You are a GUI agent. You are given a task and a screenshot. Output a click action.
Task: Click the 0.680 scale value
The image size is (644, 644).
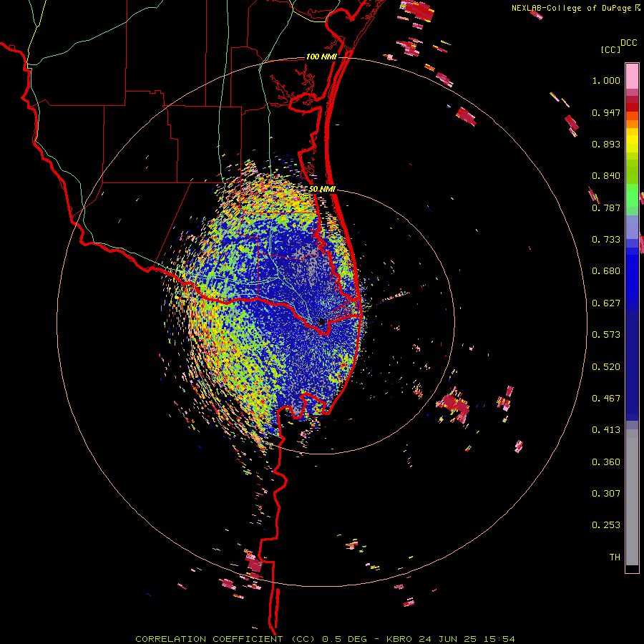pos(606,271)
